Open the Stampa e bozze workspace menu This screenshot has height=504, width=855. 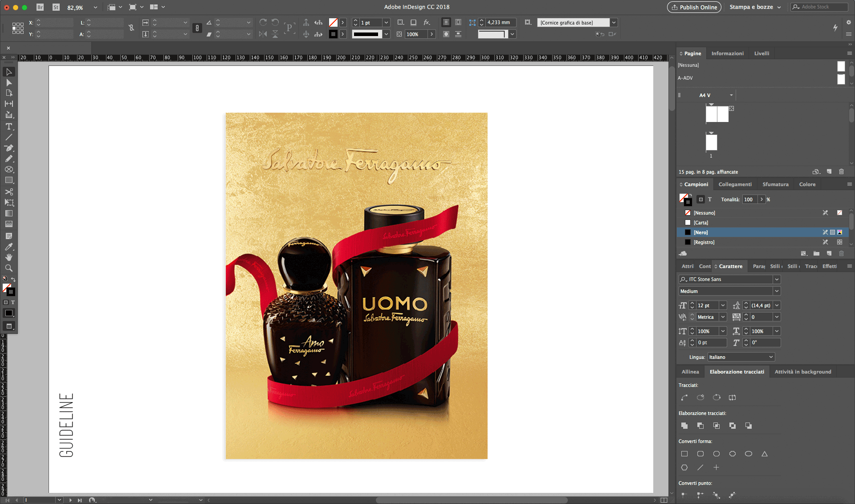755,7
